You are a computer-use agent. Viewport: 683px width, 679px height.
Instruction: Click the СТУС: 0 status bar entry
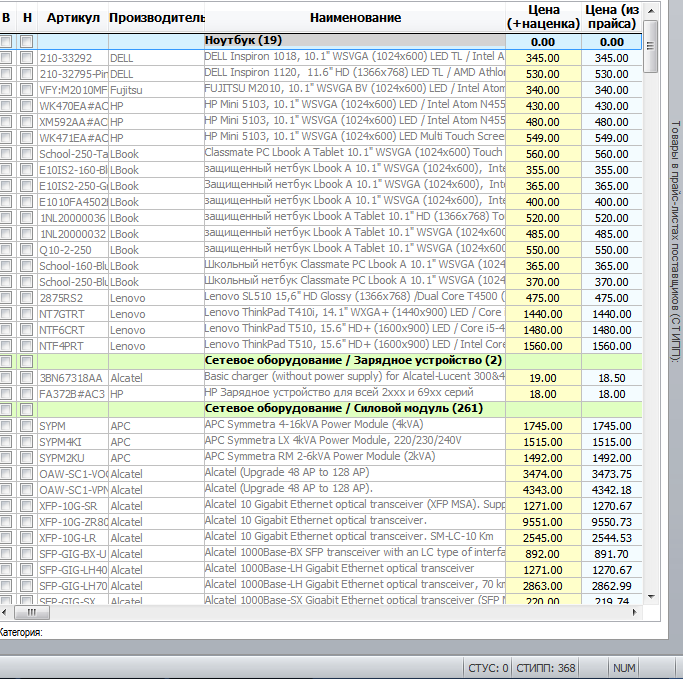click(x=488, y=668)
